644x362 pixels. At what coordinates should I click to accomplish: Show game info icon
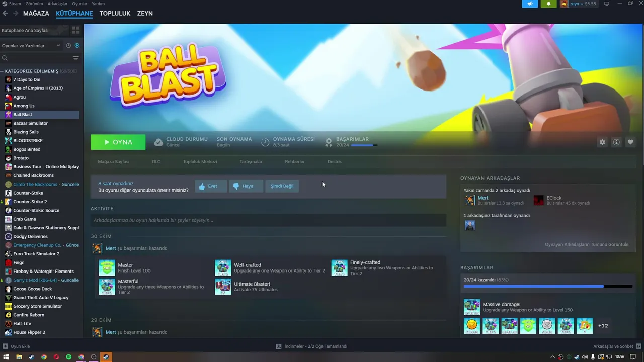pyautogui.click(x=616, y=142)
